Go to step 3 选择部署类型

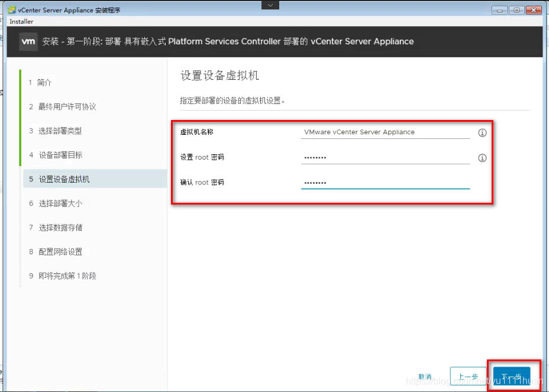point(56,131)
